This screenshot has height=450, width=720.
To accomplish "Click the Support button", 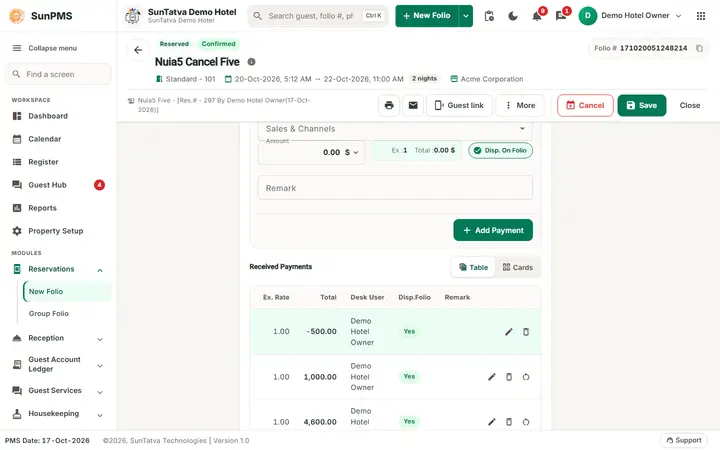I will click(x=684, y=440).
